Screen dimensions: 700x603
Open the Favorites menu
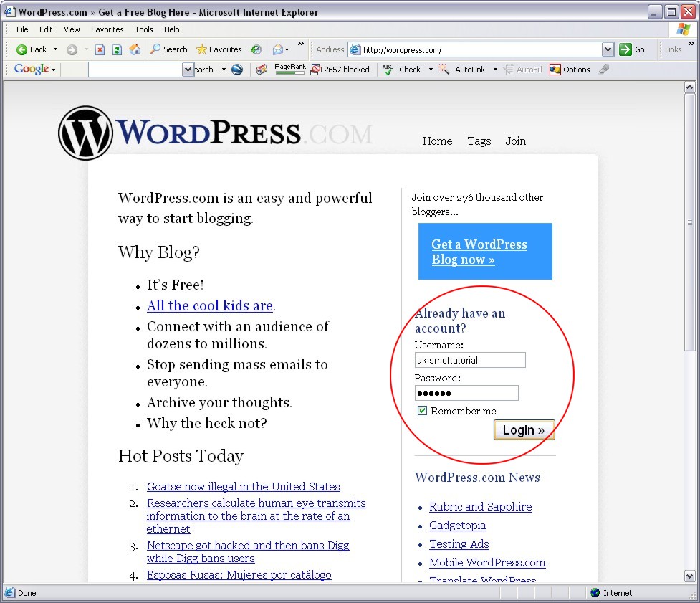(x=107, y=29)
